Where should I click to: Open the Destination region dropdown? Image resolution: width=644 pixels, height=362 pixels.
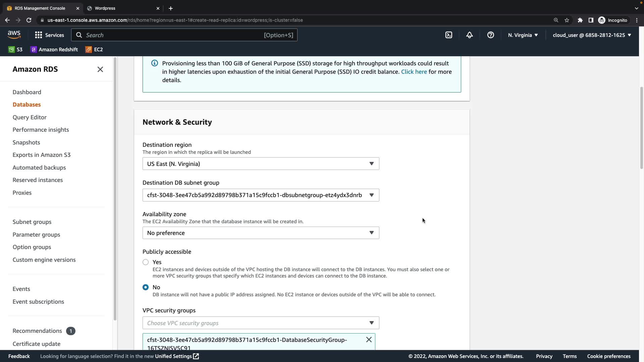click(x=261, y=164)
